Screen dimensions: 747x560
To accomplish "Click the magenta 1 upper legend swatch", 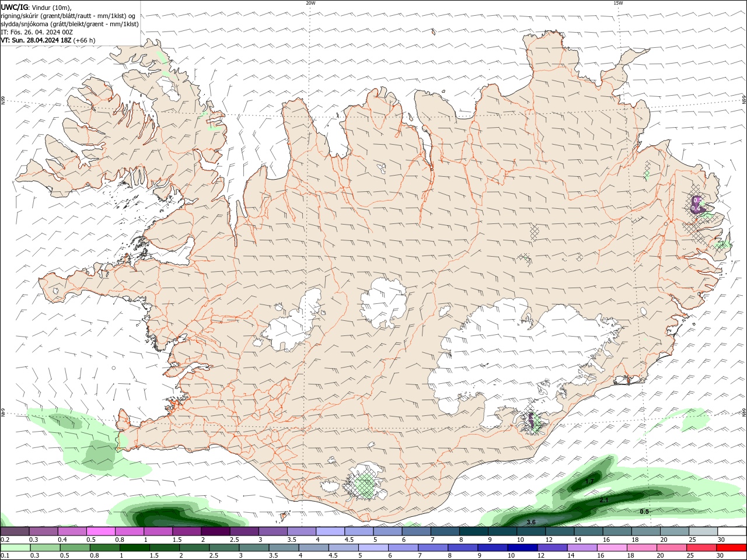I will point(158,531).
